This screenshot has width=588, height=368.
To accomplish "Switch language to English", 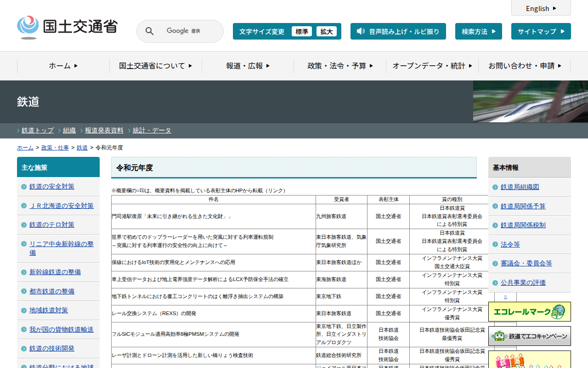I will 541,8.
